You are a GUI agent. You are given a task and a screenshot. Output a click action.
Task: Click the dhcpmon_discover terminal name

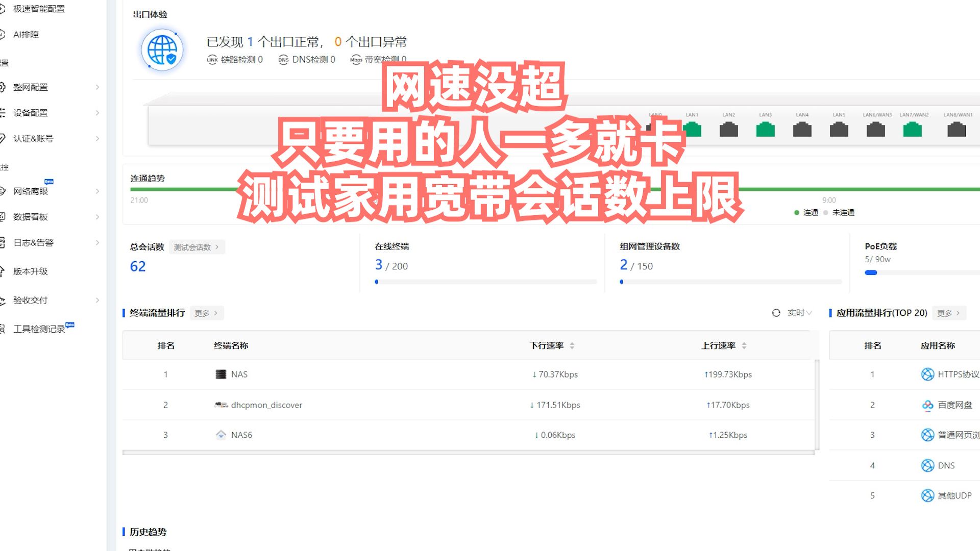pos(266,405)
